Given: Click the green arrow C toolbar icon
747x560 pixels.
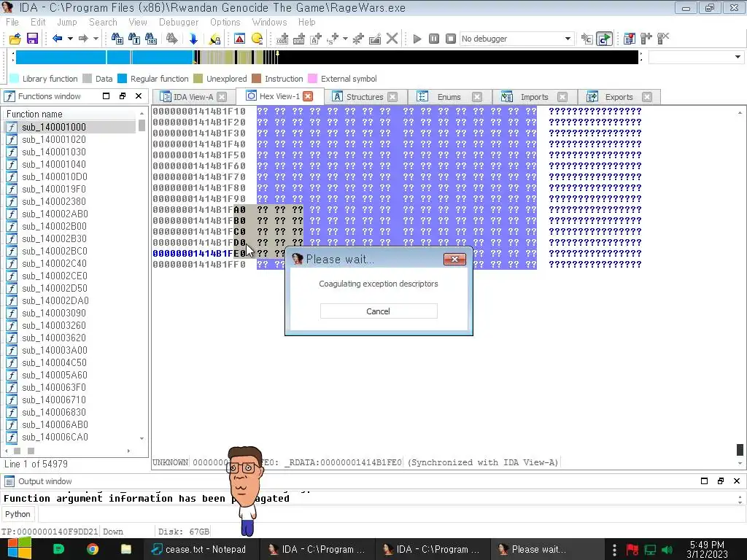Looking at the screenshot, I should 604,39.
